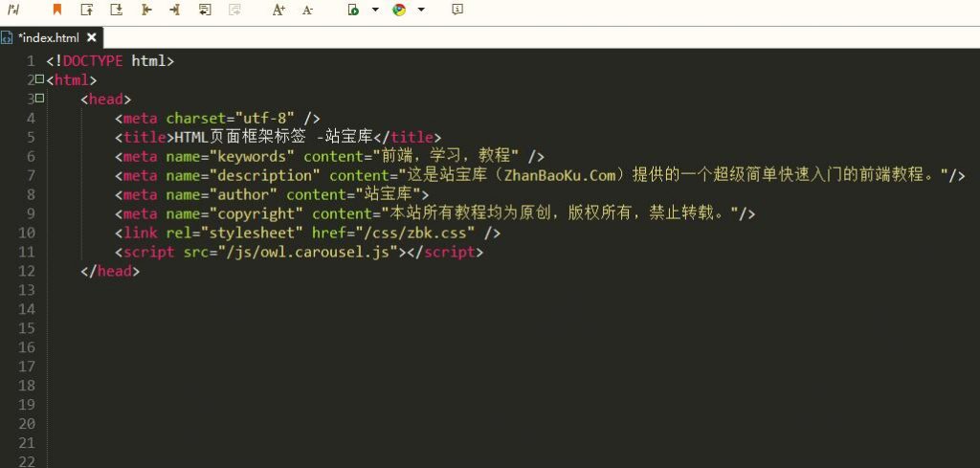Preview in Chrome browser icon

click(399, 10)
